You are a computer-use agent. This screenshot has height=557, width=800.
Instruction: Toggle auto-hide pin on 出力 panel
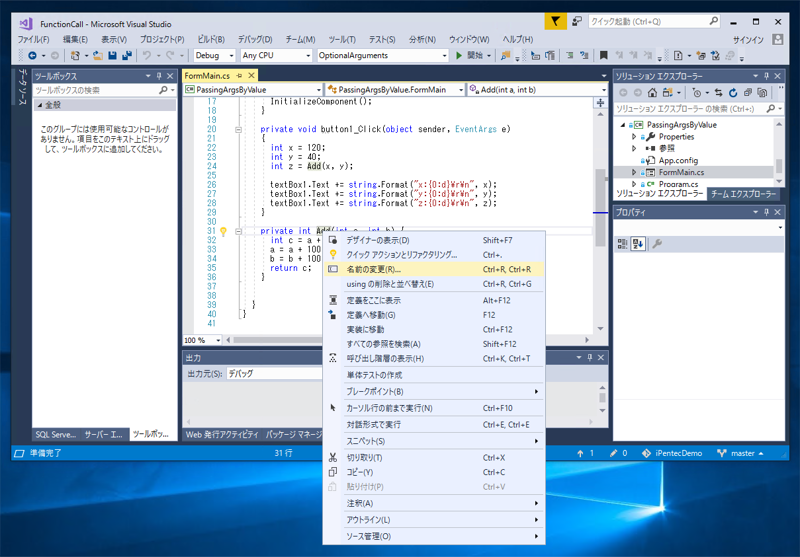590,358
